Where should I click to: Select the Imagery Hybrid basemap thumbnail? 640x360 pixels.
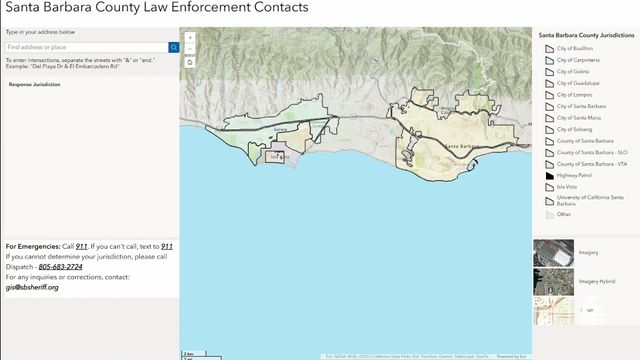553,282
